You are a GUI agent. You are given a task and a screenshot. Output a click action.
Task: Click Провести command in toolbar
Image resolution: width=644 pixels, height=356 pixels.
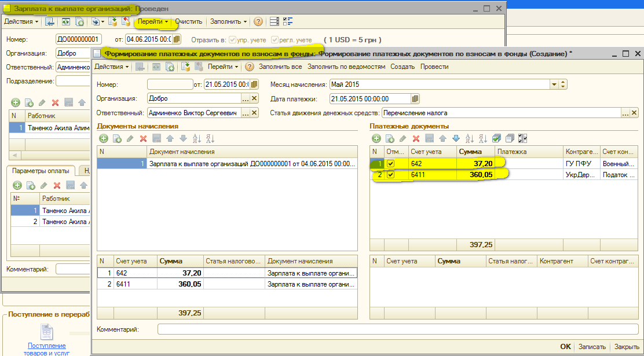[x=434, y=67]
